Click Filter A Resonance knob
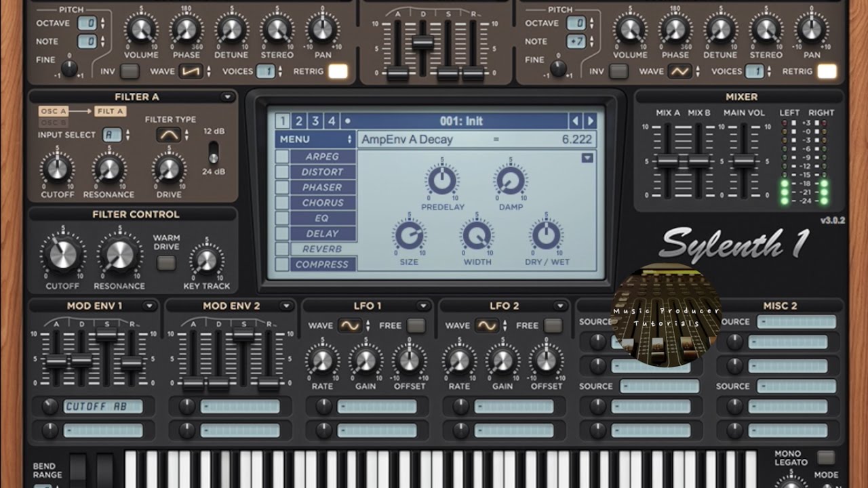Viewport: 868px width, 488px height. click(x=108, y=168)
